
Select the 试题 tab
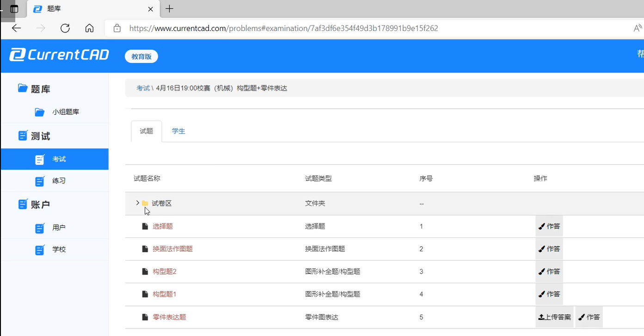[x=146, y=131]
